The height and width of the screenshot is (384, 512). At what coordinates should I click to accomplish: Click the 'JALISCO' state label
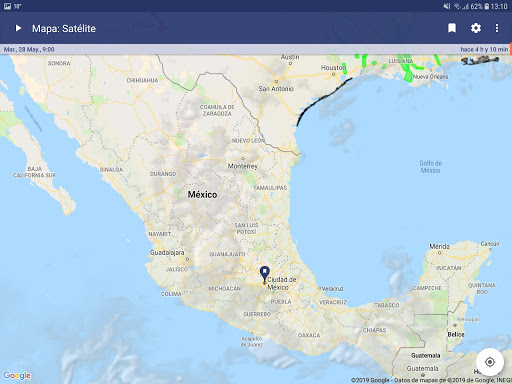(177, 269)
